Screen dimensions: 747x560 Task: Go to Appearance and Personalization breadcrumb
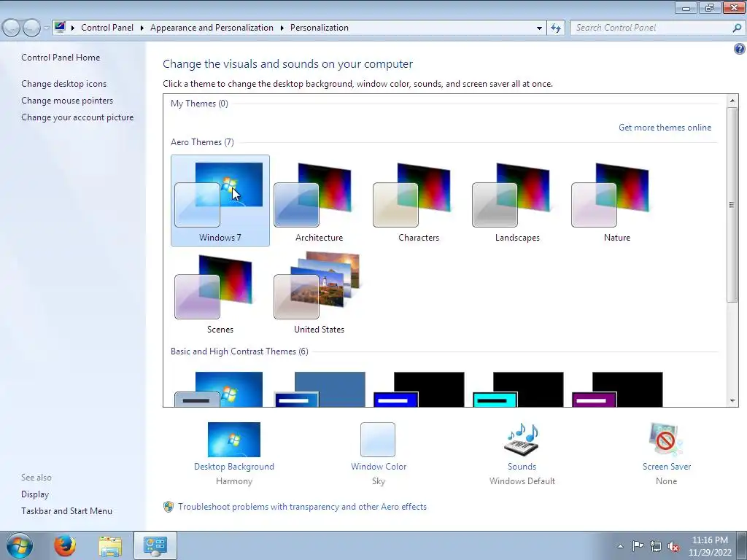[212, 28]
